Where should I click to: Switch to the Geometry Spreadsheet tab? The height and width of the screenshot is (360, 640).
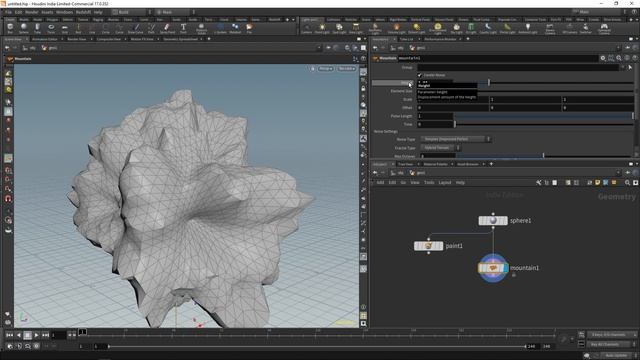[x=180, y=39]
